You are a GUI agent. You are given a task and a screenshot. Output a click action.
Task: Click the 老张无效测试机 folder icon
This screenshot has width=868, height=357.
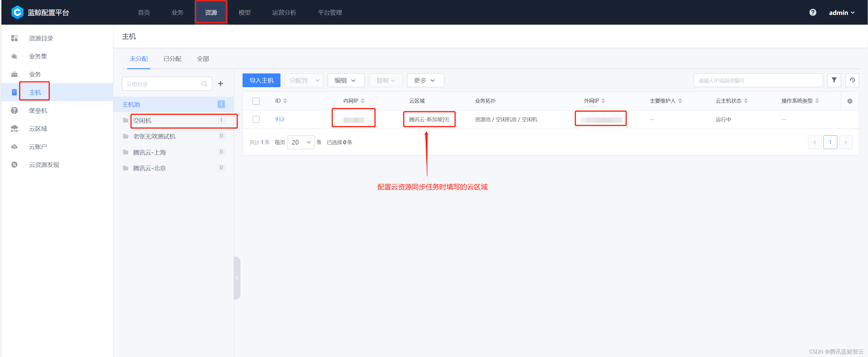click(125, 136)
